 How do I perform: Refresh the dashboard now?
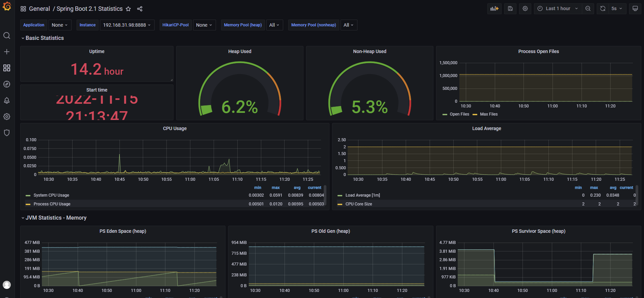[603, 8]
